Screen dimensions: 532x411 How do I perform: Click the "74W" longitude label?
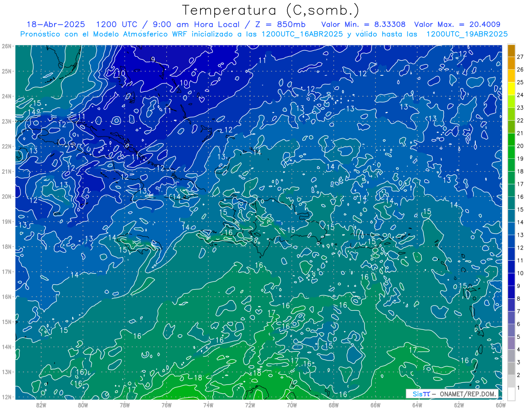208,405
